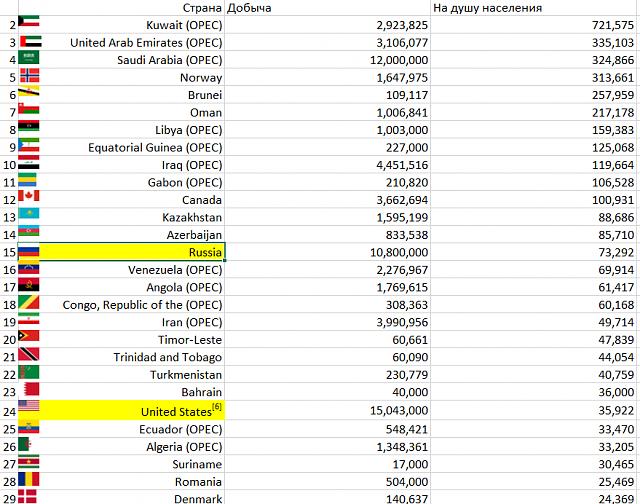Select Venezuela production value 2,276,967

coord(327,270)
